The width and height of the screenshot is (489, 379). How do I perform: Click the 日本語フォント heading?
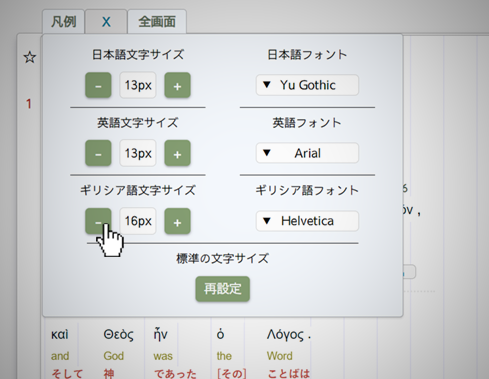[x=307, y=54]
